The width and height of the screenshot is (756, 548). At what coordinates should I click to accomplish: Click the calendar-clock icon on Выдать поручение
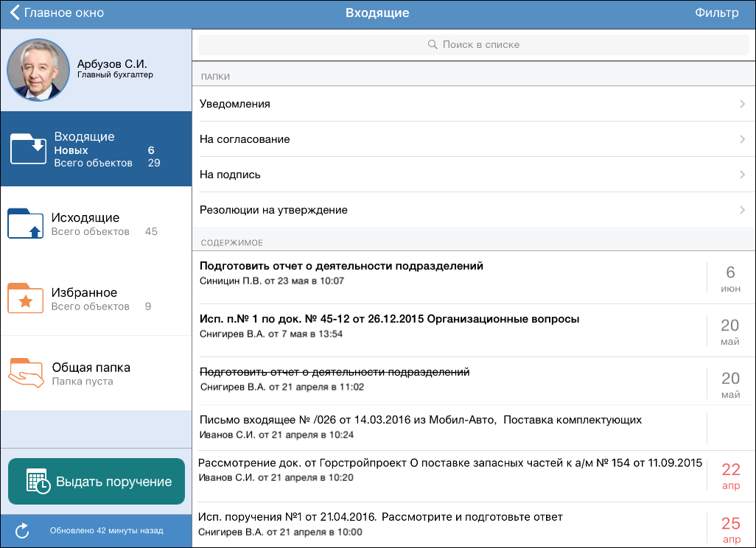click(x=38, y=481)
